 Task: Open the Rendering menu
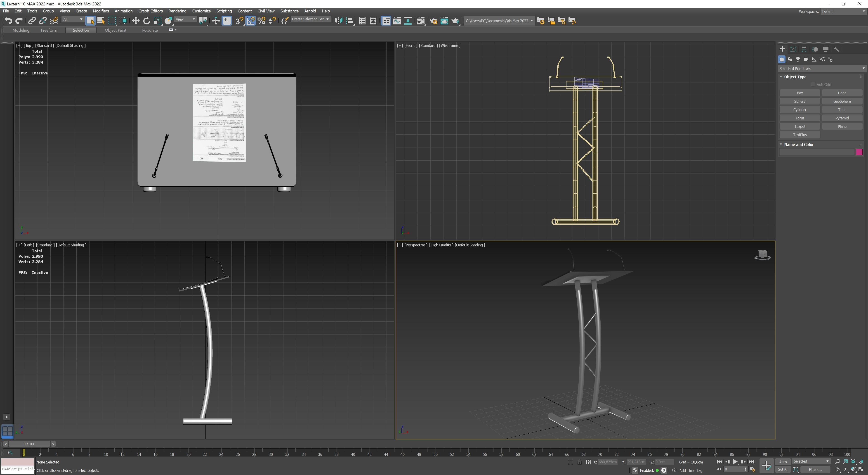177,11
